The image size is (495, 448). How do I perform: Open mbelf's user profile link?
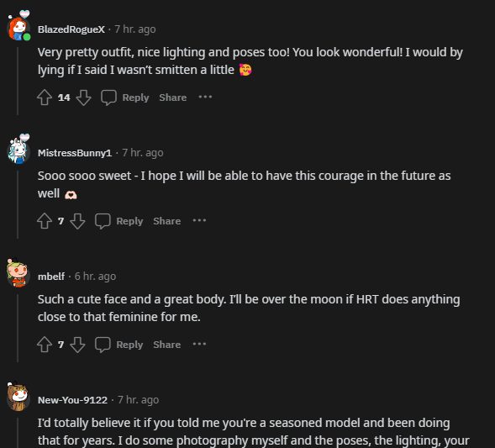click(51, 277)
